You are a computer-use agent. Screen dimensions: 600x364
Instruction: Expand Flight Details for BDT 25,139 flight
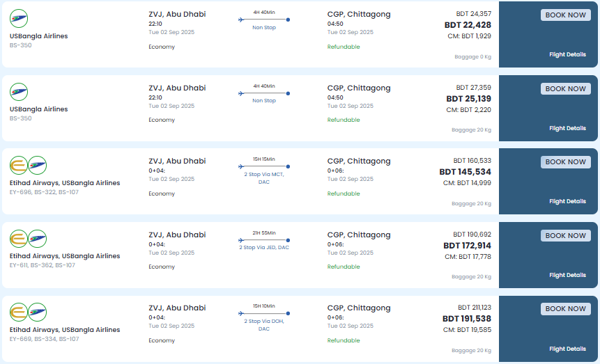567,128
